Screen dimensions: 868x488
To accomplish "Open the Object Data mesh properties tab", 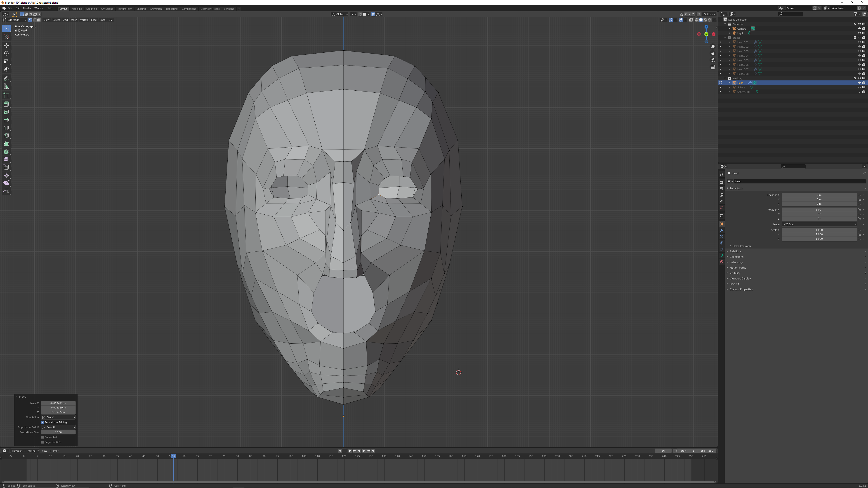I will point(722,256).
